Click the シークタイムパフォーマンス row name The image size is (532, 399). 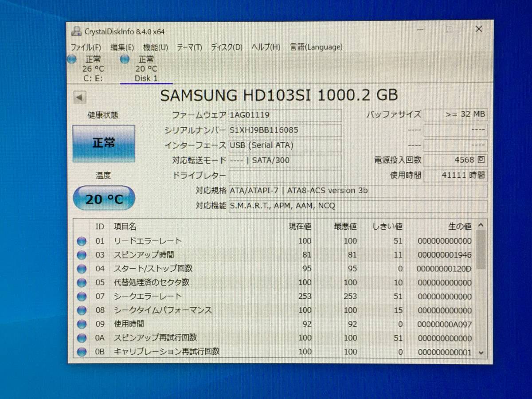click(163, 310)
